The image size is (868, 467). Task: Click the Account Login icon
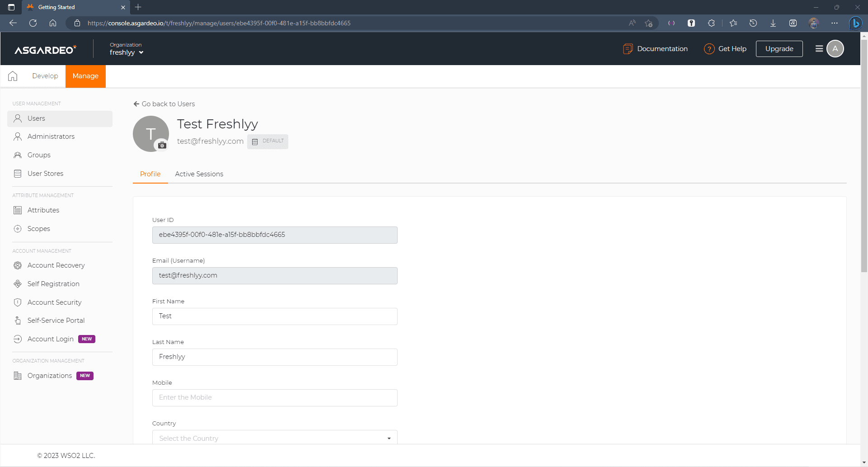18,339
